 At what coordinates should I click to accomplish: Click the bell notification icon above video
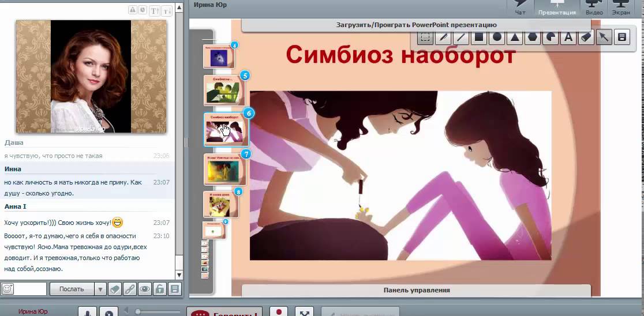(133, 10)
